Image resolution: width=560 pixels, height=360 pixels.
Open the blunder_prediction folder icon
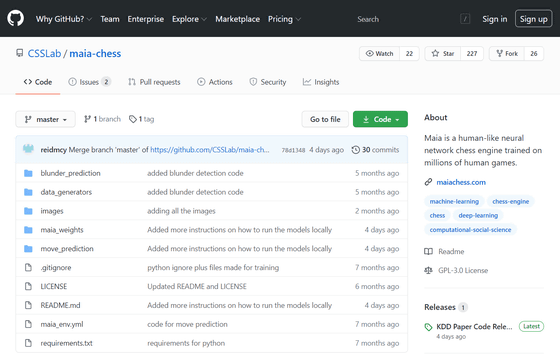tap(28, 173)
